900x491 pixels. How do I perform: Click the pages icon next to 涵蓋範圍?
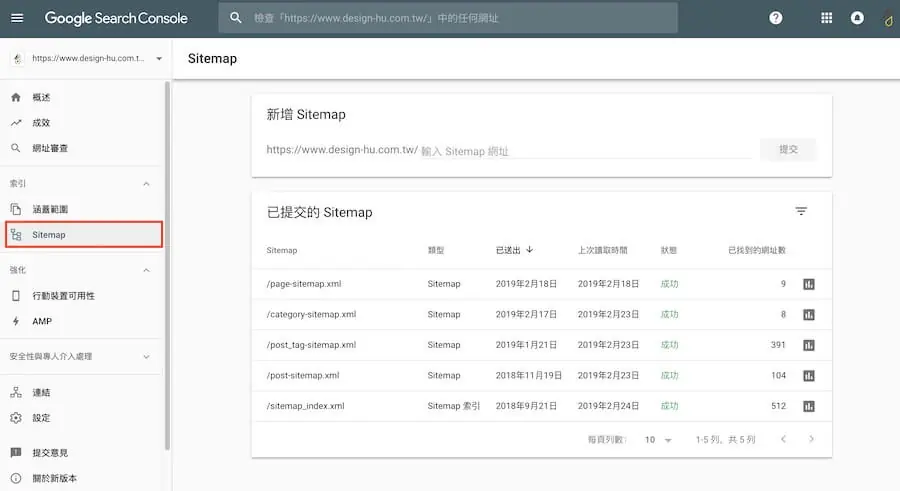click(x=16, y=209)
